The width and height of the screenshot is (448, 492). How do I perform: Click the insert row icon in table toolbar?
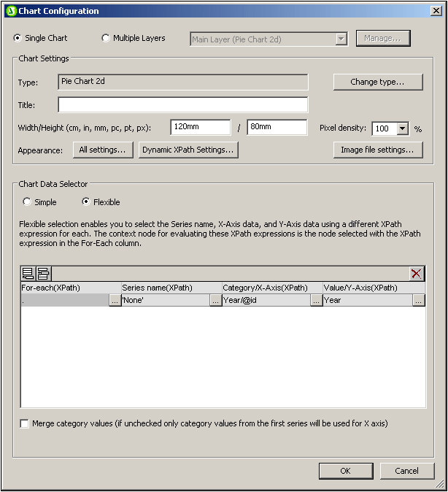pos(43,274)
